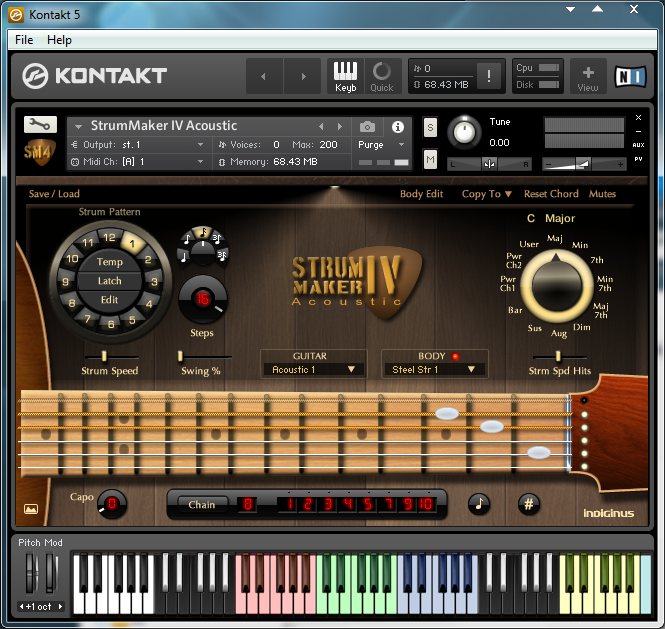The width and height of the screenshot is (665, 629).
Task: Click the wrench edit instrument icon
Action: (x=40, y=124)
